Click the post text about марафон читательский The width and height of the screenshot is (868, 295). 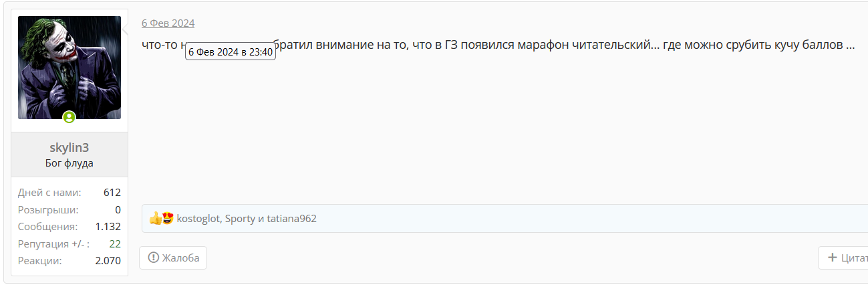[x=498, y=45]
